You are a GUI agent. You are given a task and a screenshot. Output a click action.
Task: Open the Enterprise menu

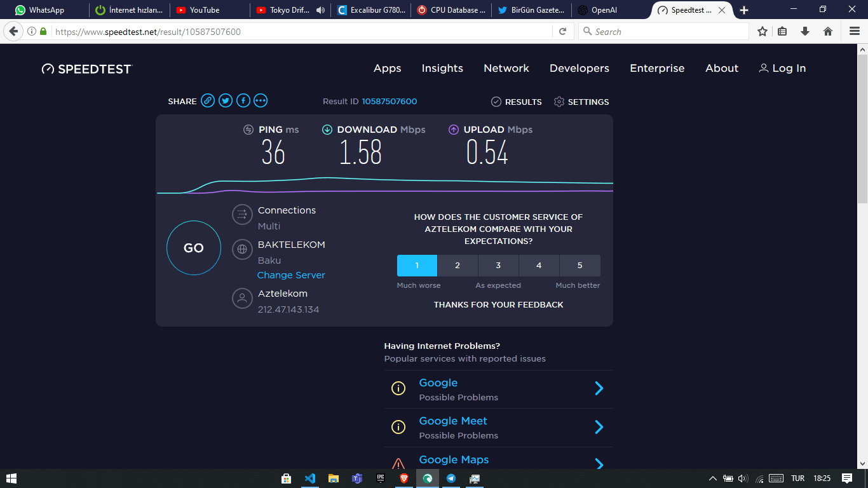click(x=657, y=69)
